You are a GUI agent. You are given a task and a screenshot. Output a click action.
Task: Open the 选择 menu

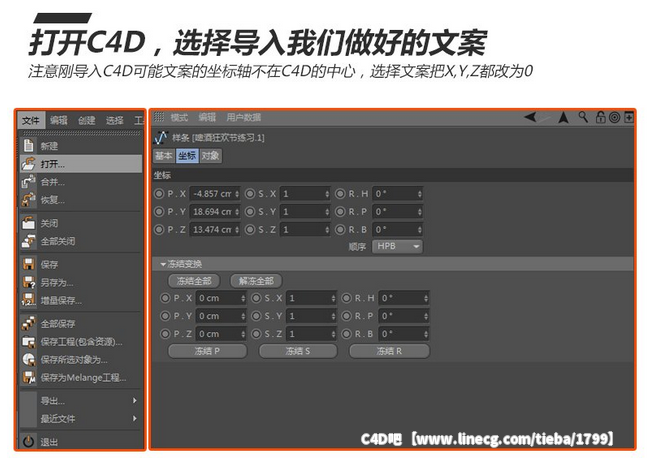[x=115, y=120]
